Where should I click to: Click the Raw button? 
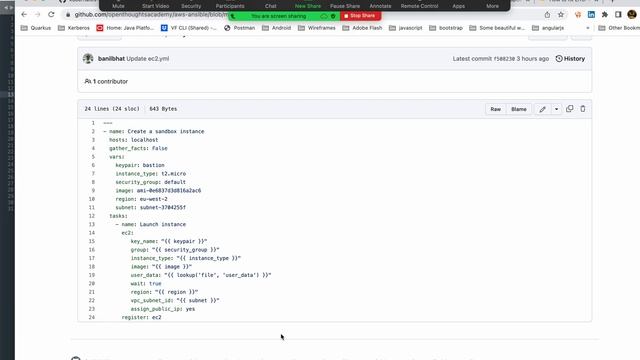496,109
